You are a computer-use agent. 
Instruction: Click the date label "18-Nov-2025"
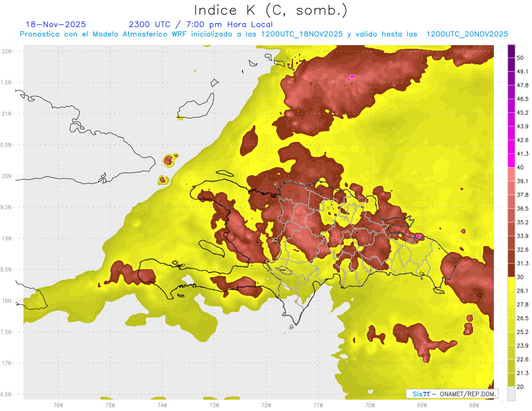pyautogui.click(x=56, y=24)
